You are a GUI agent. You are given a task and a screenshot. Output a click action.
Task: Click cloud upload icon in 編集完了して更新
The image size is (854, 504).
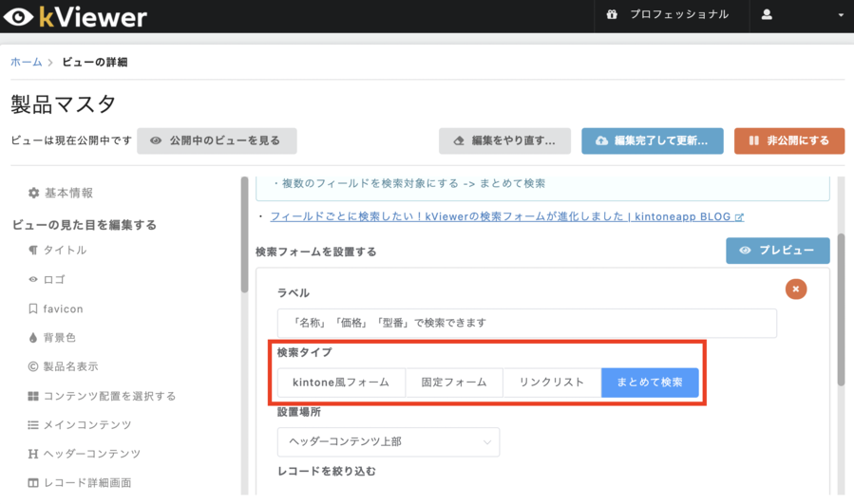tap(601, 141)
